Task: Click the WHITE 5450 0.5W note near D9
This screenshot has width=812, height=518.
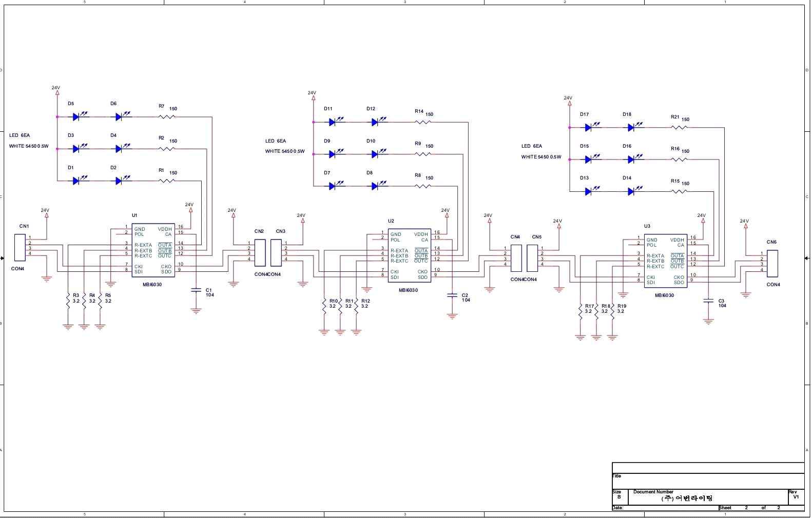Action: coord(285,151)
